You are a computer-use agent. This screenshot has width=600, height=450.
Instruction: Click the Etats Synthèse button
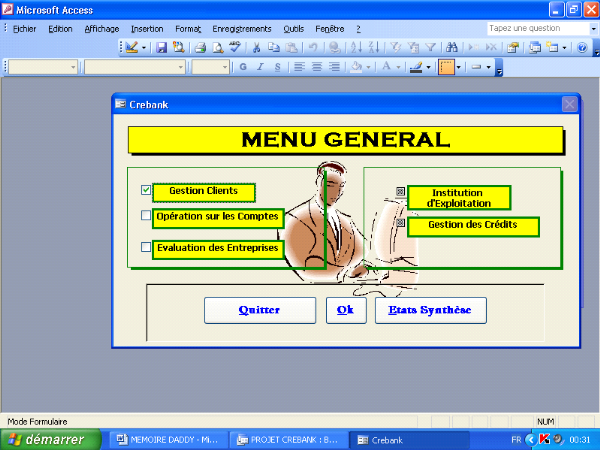pyautogui.click(x=431, y=310)
